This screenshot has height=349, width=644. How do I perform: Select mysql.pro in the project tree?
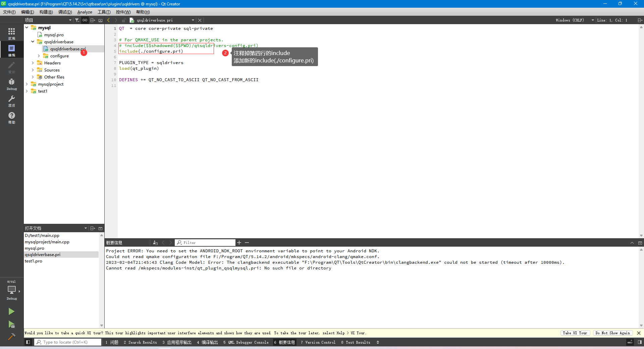(54, 35)
